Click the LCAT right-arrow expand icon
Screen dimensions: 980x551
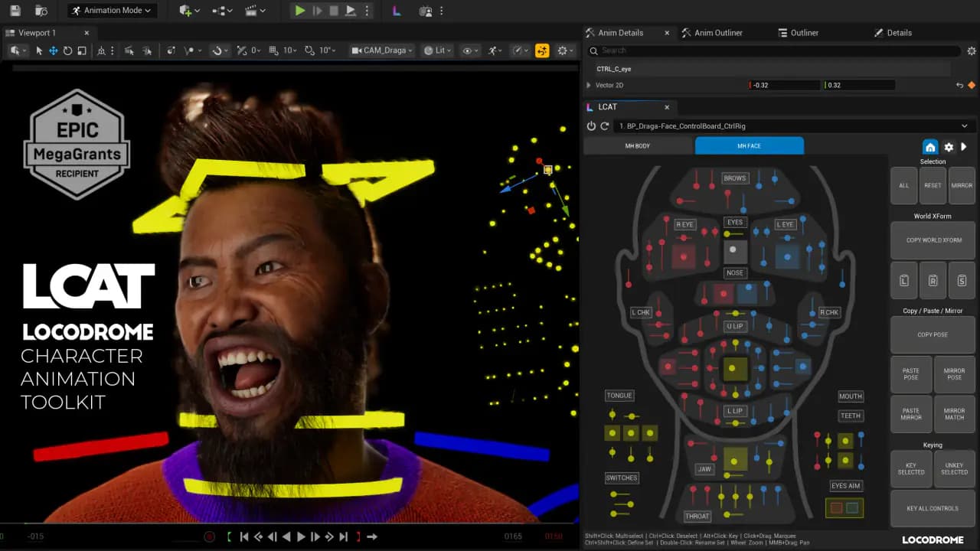coord(964,147)
